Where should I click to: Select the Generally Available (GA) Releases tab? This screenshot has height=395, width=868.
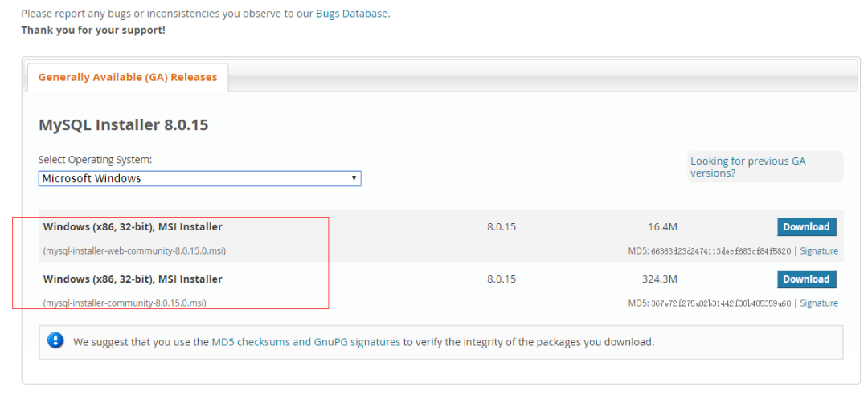[128, 77]
